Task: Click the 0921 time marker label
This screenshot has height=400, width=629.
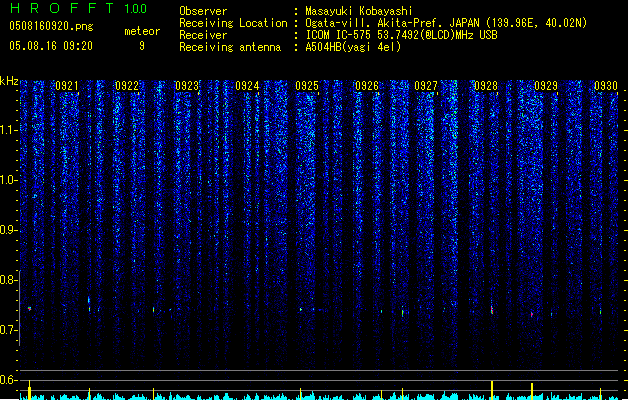Action: [67, 86]
